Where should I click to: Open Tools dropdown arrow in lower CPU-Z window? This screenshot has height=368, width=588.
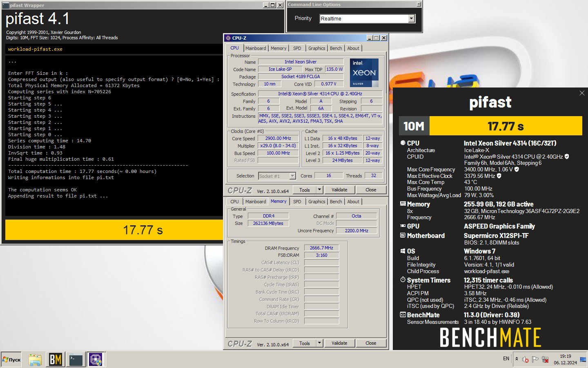click(320, 343)
